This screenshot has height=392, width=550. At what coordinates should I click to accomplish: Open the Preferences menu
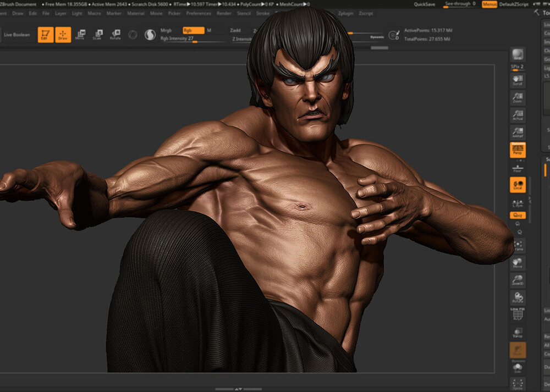point(199,13)
